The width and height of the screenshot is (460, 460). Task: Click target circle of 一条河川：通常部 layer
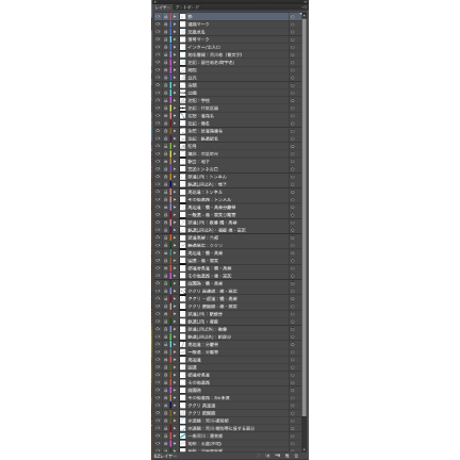coord(292,436)
